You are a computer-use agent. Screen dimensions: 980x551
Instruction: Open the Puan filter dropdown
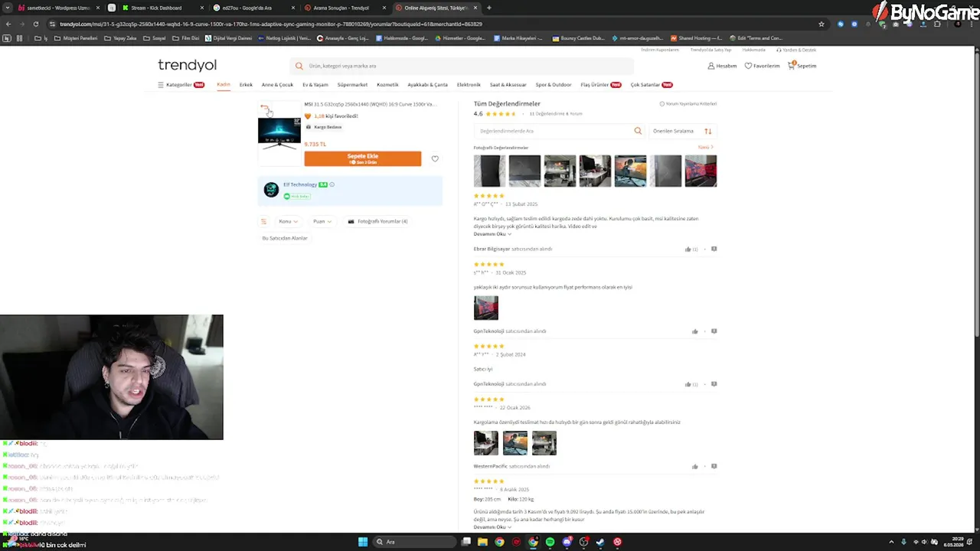click(x=322, y=221)
